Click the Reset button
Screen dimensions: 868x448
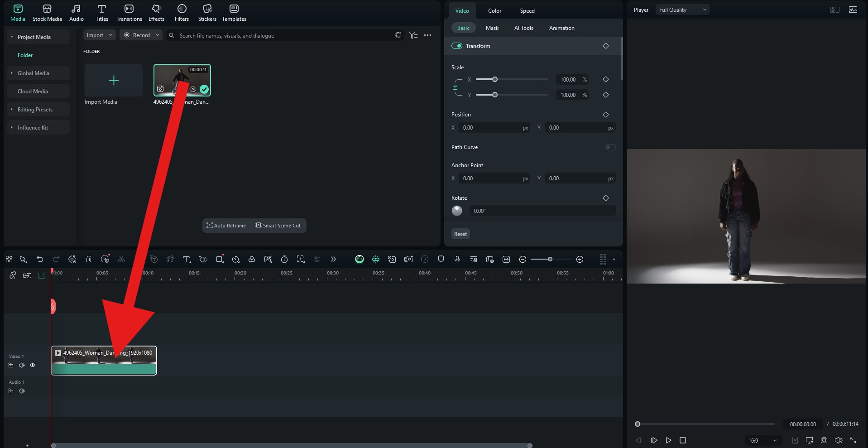460,234
